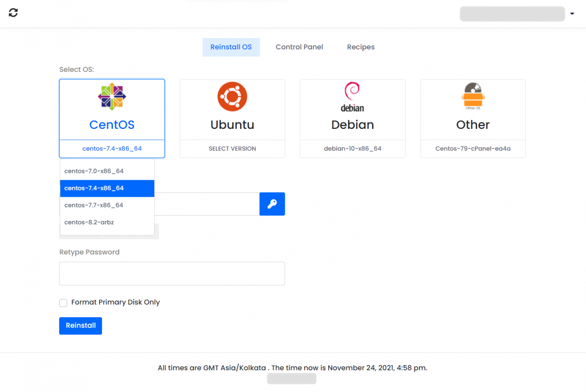
Task: Click the CentOS logo icon
Action: click(112, 97)
